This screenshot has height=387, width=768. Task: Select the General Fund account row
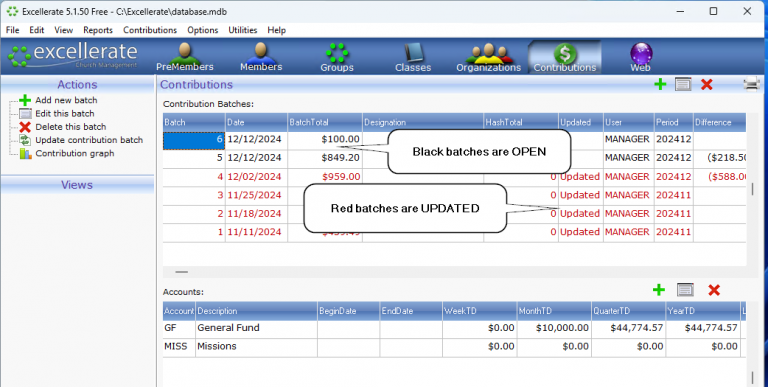pyautogui.click(x=454, y=328)
